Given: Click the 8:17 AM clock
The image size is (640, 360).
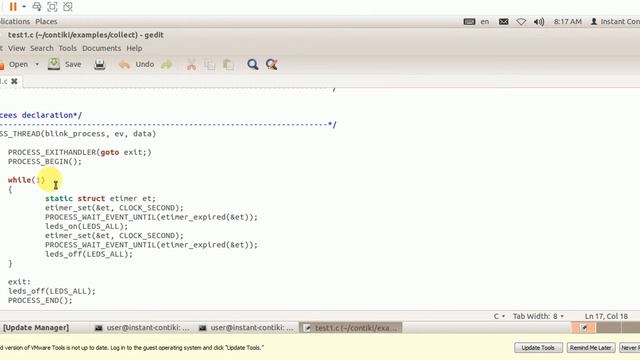Looking at the screenshot, I should click(568, 22).
